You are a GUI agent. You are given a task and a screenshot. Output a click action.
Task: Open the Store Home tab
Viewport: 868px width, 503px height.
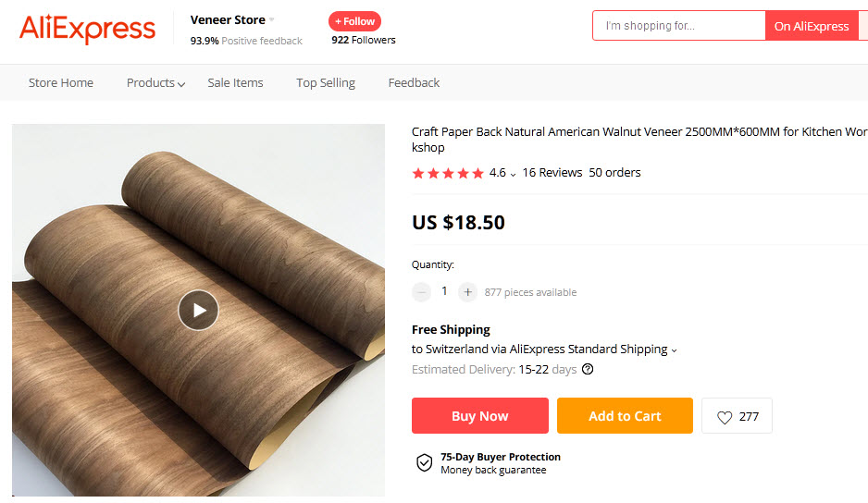point(61,83)
